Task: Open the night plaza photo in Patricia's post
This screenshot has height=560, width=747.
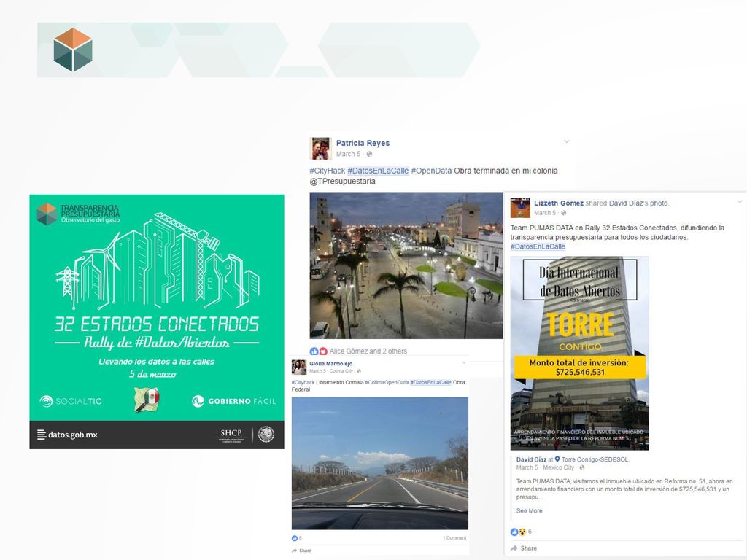Action: pyautogui.click(x=406, y=265)
